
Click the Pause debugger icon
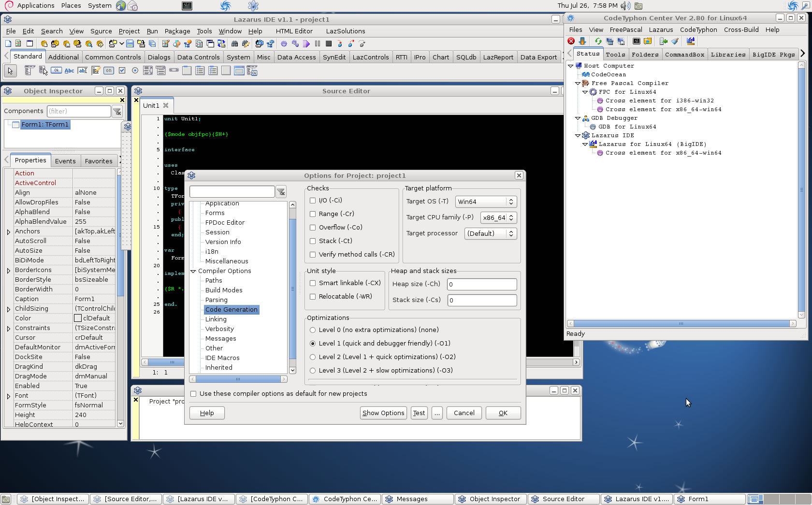pyautogui.click(x=318, y=43)
